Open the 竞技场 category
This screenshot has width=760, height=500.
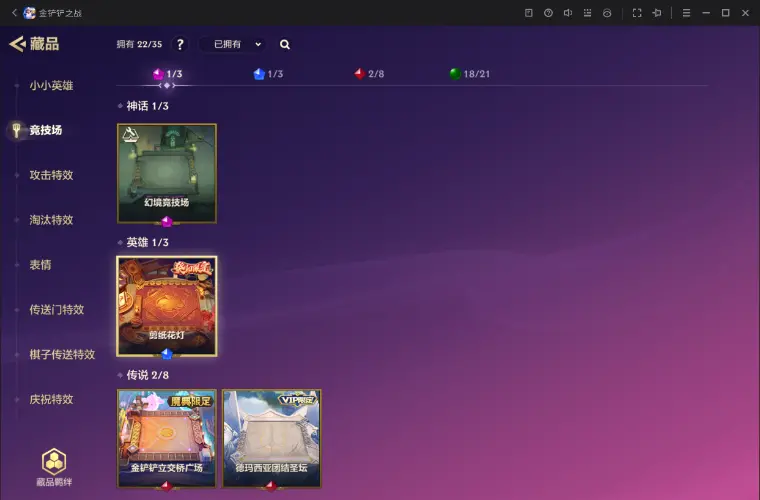pos(46,130)
